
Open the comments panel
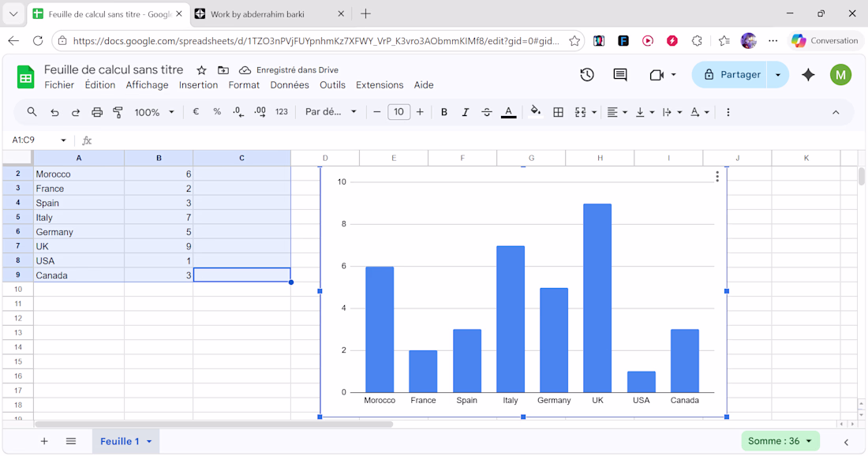pos(620,75)
